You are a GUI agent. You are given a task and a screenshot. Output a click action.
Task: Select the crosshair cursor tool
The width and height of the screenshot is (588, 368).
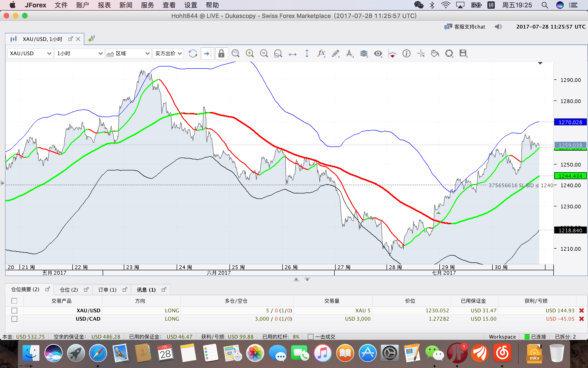click(x=421, y=54)
